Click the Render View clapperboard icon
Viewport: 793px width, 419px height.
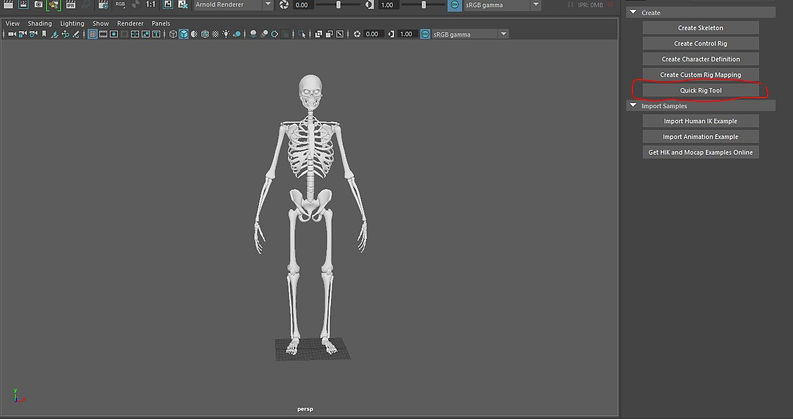9,5
